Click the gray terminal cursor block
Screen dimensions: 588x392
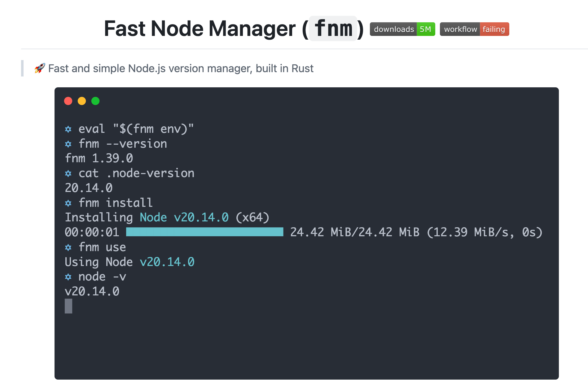[x=68, y=306]
